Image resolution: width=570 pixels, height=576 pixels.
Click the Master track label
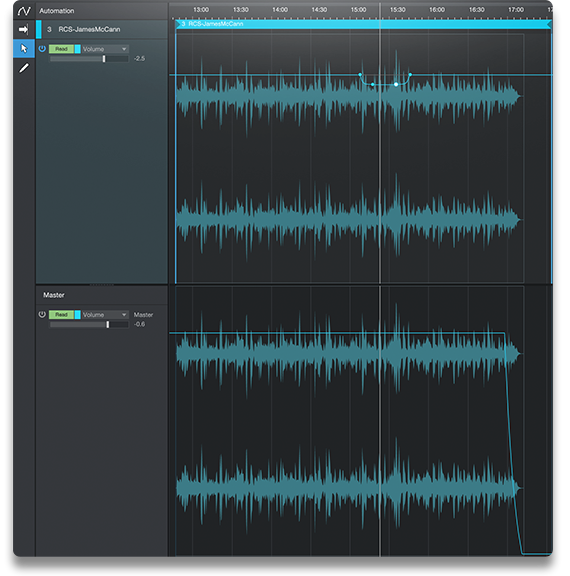tap(54, 295)
